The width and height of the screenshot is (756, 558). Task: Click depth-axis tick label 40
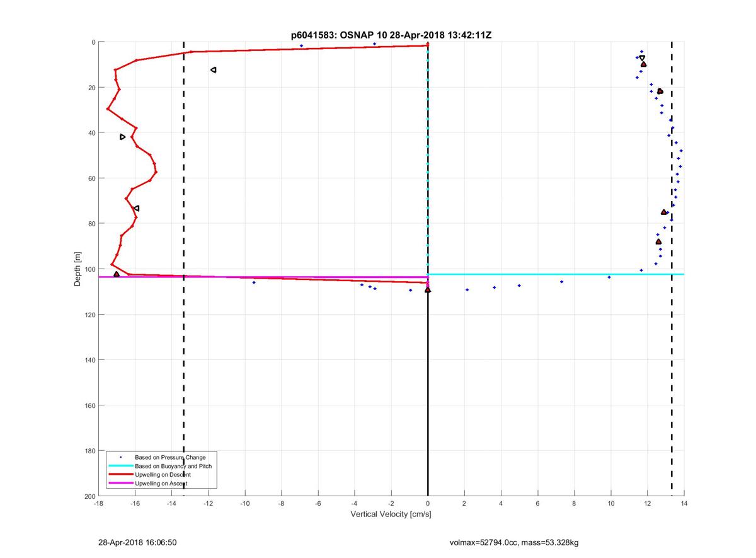(x=91, y=133)
